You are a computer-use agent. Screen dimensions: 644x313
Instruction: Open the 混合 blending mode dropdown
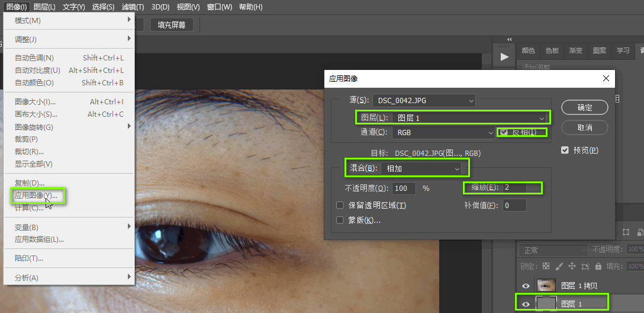pyautogui.click(x=421, y=169)
